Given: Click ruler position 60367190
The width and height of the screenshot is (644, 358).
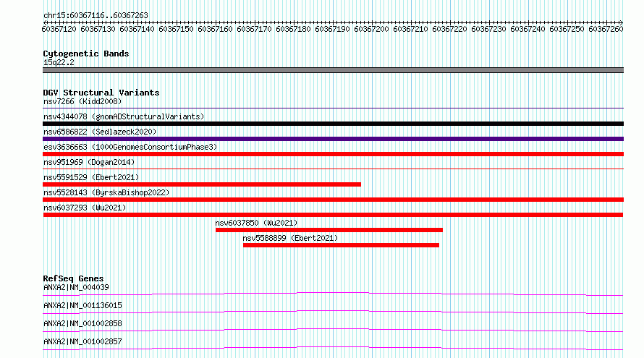Looking at the screenshot, I should (332, 29).
